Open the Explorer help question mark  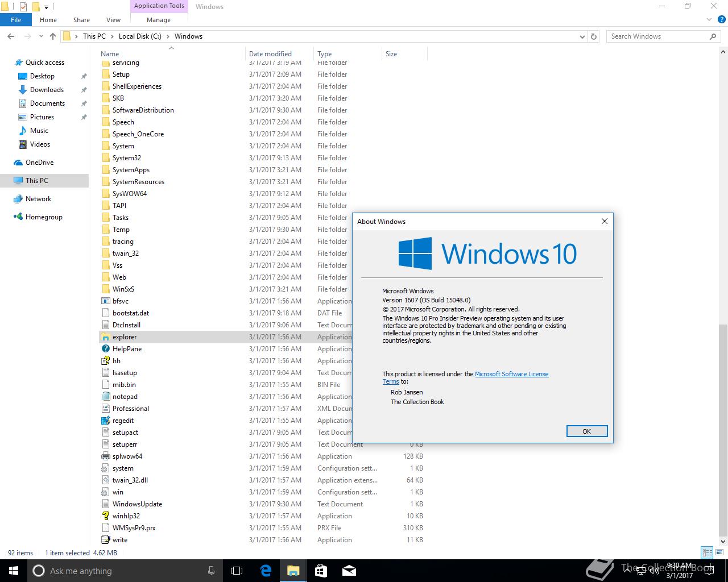(x=721, y=20)
